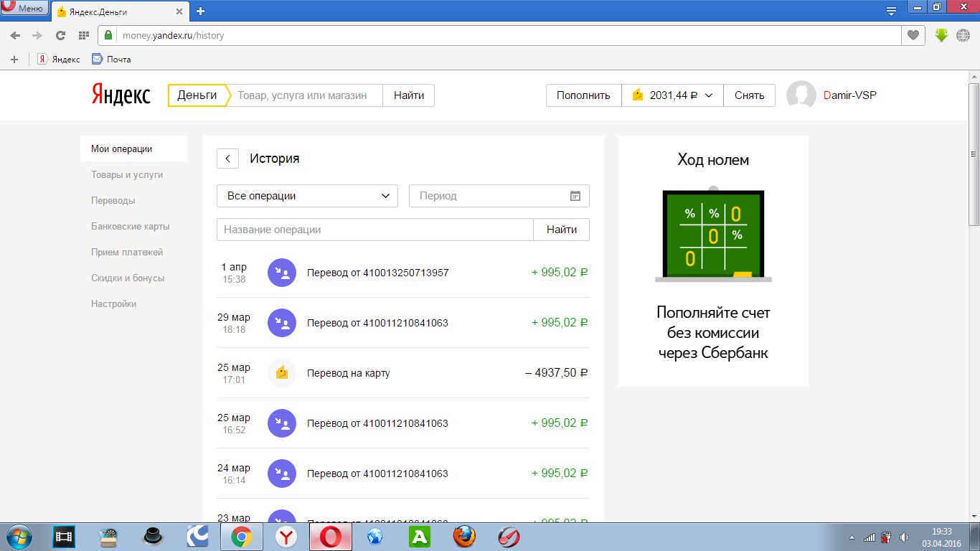Expand the Все операции dropdown
This screenshot has height=551, width=980.
[307, 196]
